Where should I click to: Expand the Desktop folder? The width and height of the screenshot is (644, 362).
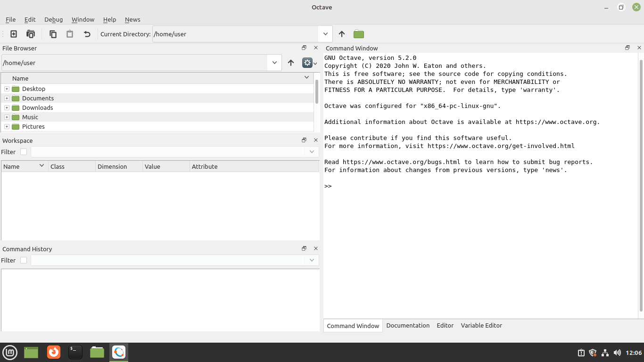[7, 89]
